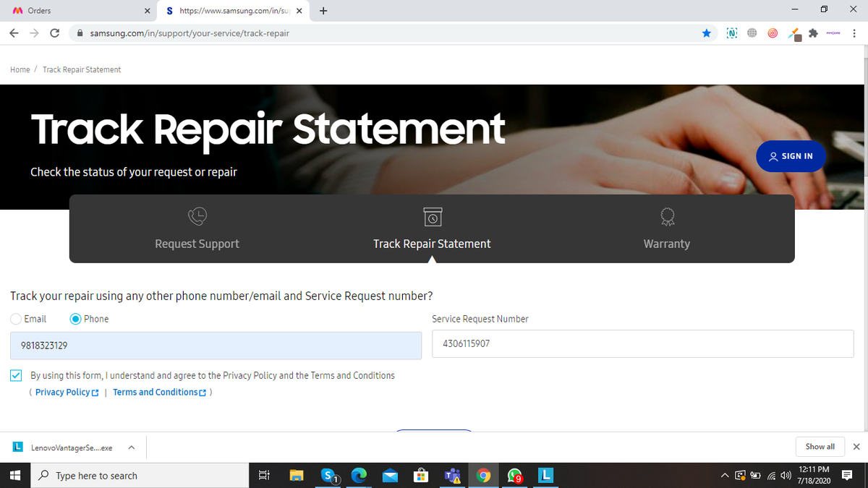
Task: Click the SIGN IN button
Action: [x=791, y=156]
